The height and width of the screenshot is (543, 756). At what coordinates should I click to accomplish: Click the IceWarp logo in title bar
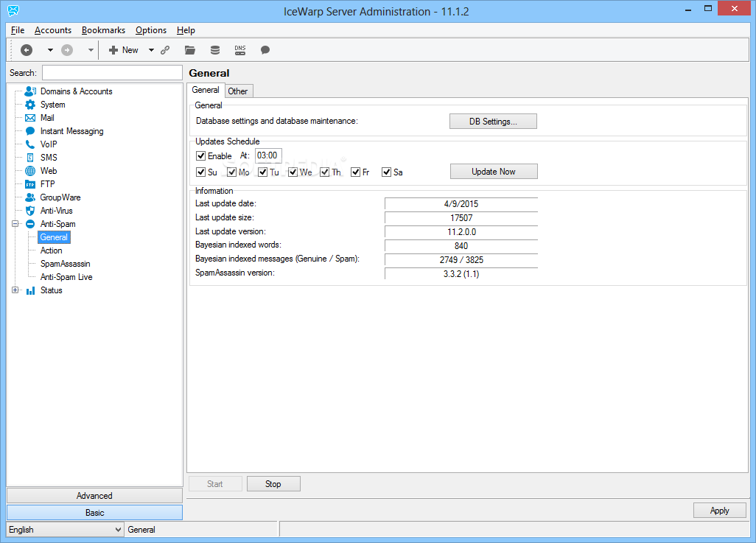[x=13, y=10]
